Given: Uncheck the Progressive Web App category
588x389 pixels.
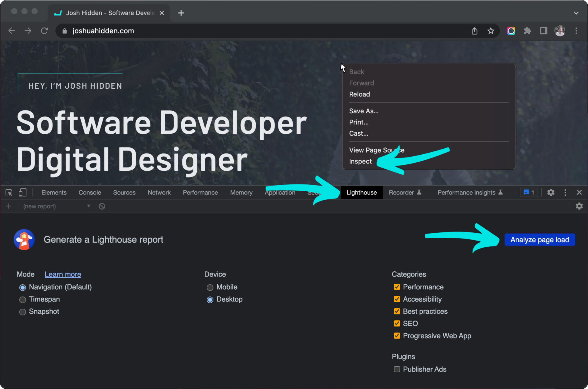Looking at the screenshot, I should pos(397,336).
